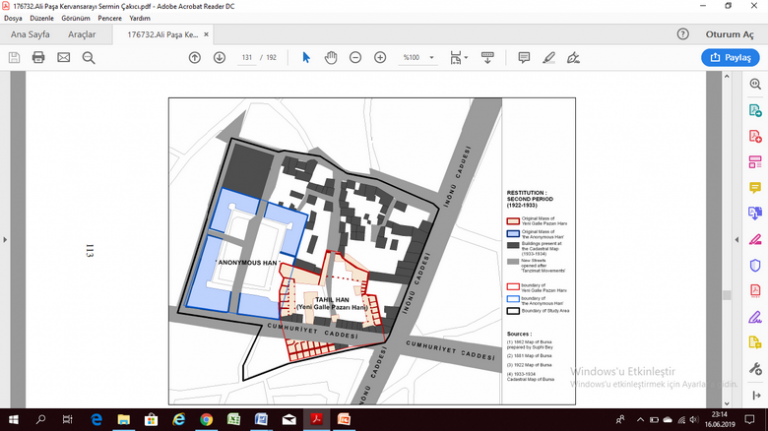Screen dimensions: 768x431
Task: Click Oturum Aç sign-in button
Action: [728, 34]
